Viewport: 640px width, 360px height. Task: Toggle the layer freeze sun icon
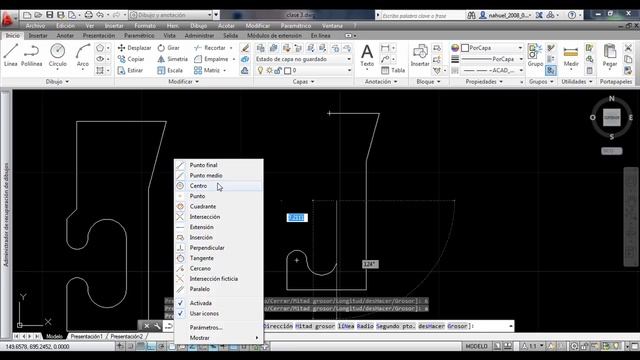[x=269, y=71]
